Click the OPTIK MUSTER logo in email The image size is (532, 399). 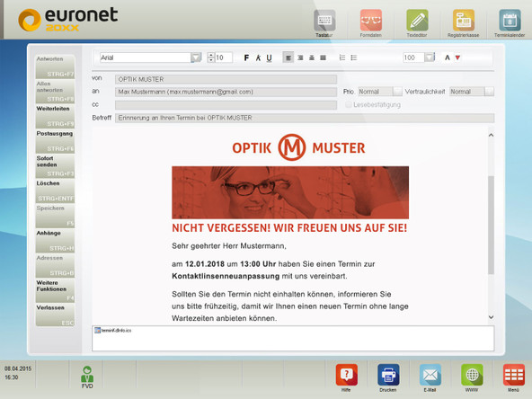[298, 147]
